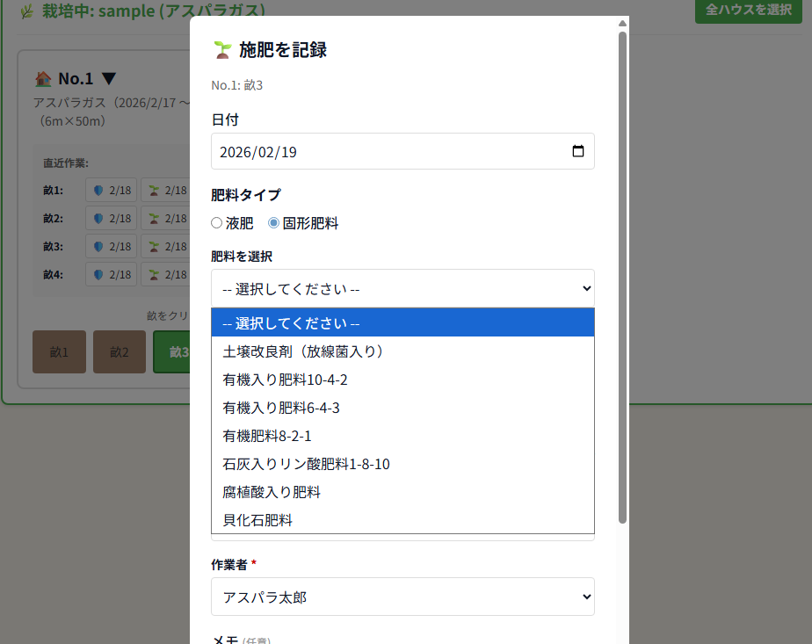Viewport: 812px width, 644px height.
Task: Click the seedling 2/18 badge for 畝4
Action: [x=167, y=275]
